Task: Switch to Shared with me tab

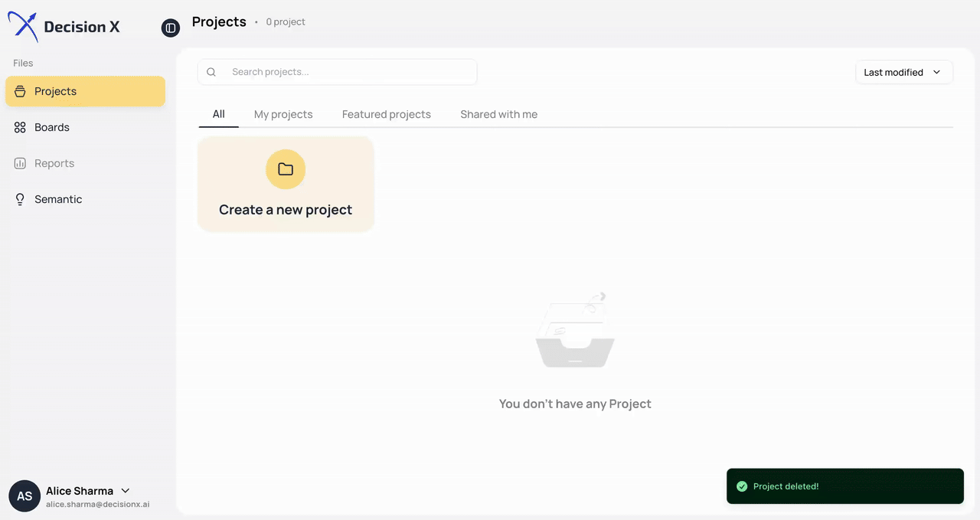Action: pos(499,114)
